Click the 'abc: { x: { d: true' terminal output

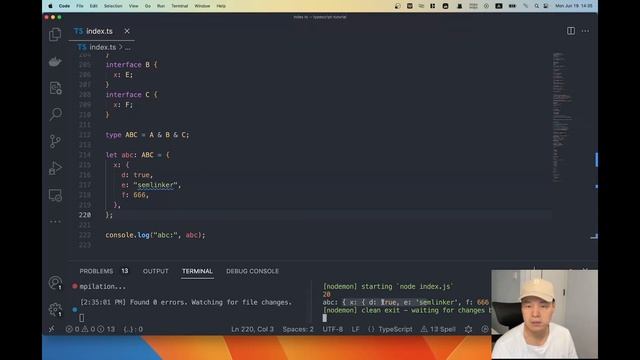point(405,302)
